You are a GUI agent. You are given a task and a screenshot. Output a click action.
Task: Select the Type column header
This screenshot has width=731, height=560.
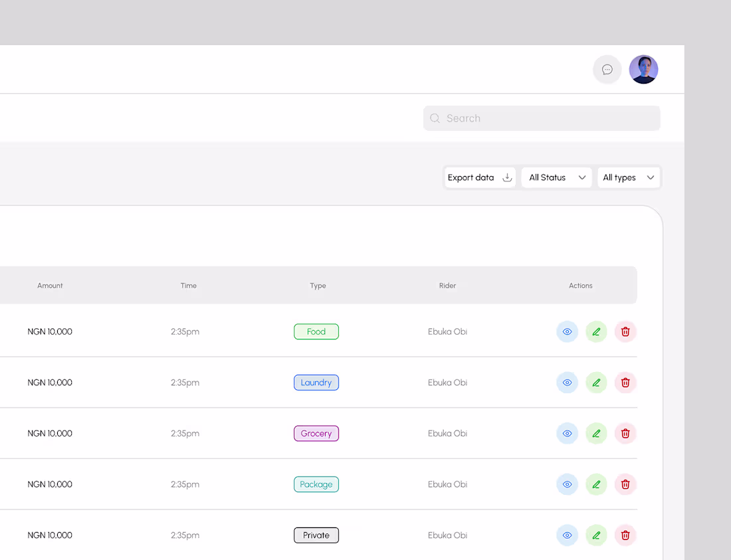pos(318,286)
